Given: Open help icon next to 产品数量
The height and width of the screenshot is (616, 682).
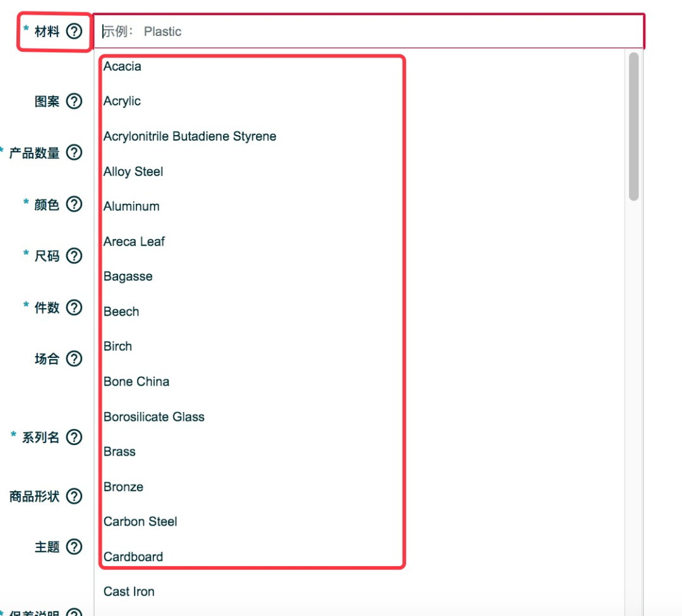Looking at the screenshot, I should point(74,153).
